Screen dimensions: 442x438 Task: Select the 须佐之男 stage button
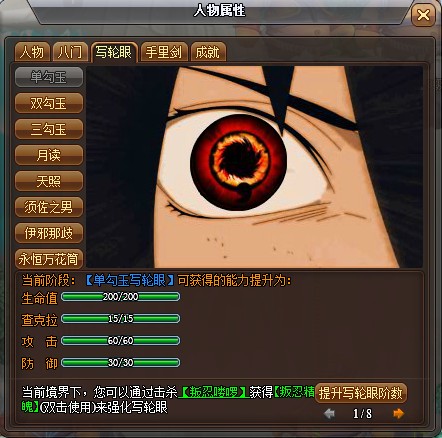coord(49,207)
